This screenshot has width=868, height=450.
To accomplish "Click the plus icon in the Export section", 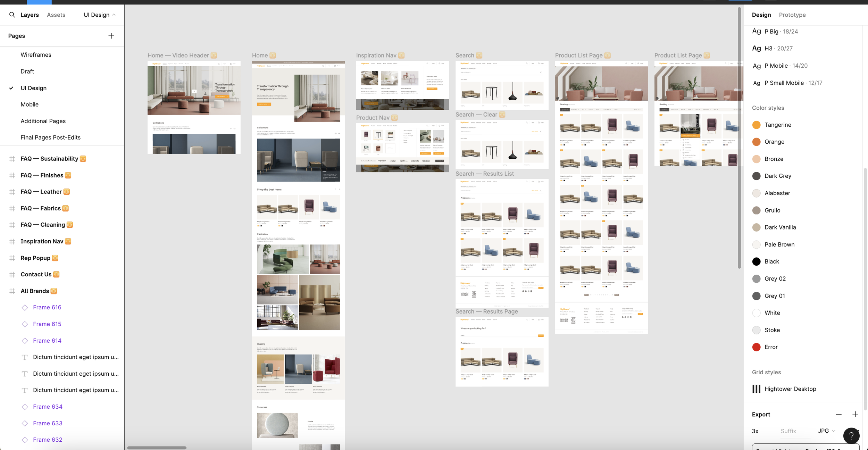I will click(856, 414).
